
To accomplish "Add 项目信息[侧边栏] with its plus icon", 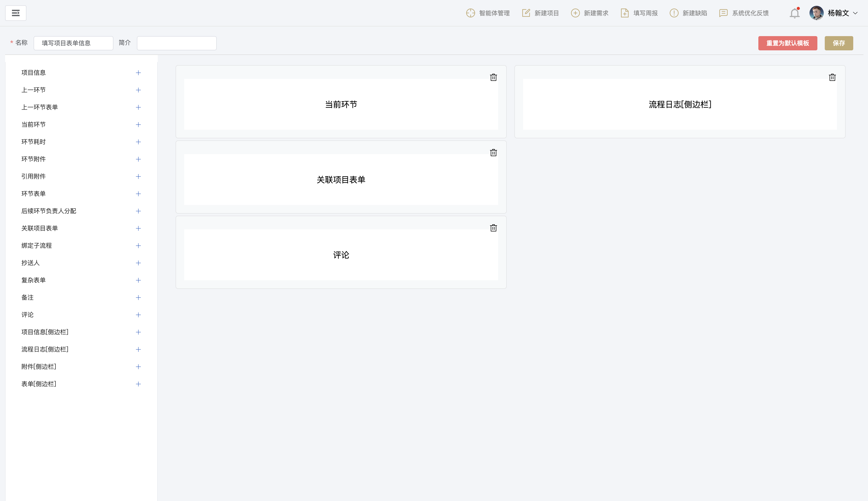I will coord(138,332).
